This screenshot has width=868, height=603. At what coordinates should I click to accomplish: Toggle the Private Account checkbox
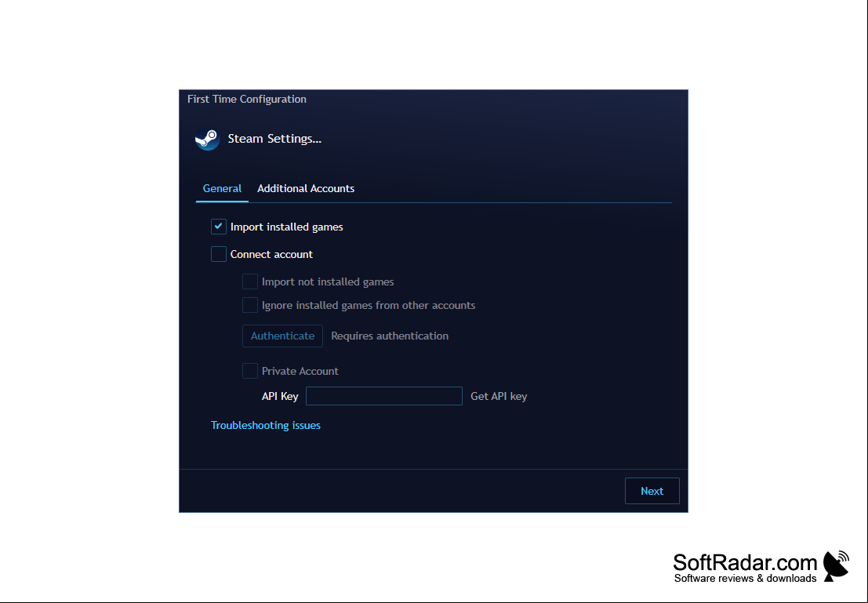[250, 371]
